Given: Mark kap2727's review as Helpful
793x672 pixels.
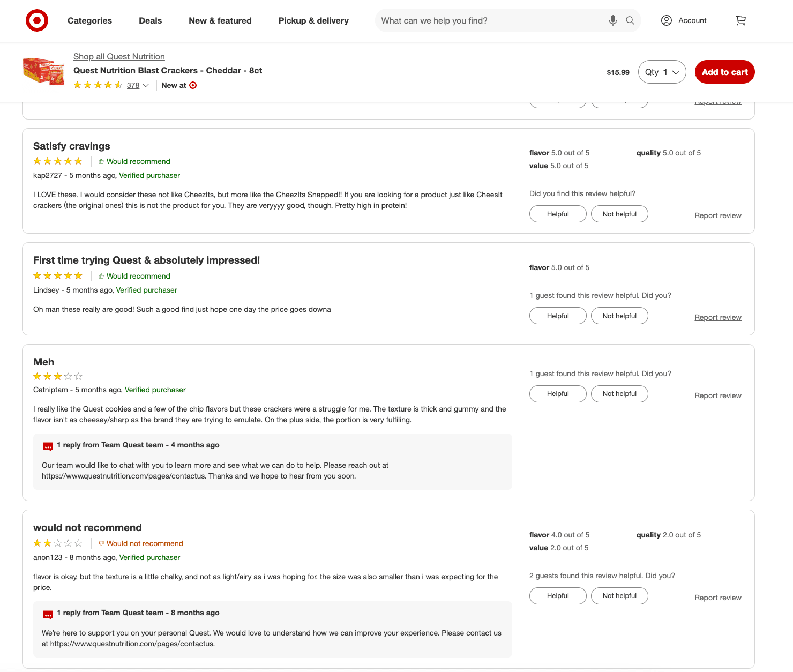Looking at the screenshot, I should 558,214.
